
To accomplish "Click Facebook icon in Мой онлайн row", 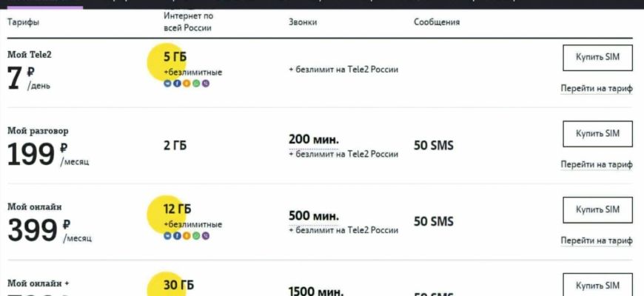I will [x=177, y=235].
